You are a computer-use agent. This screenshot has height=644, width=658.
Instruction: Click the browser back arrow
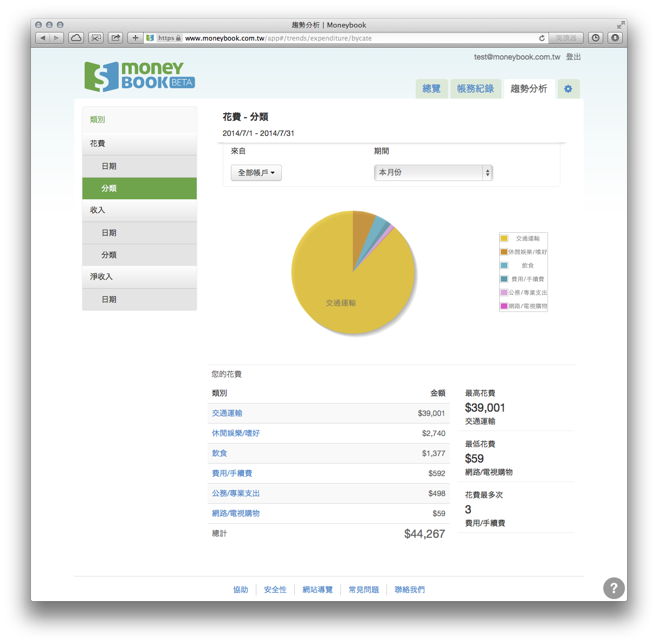(x=42, y=38)
